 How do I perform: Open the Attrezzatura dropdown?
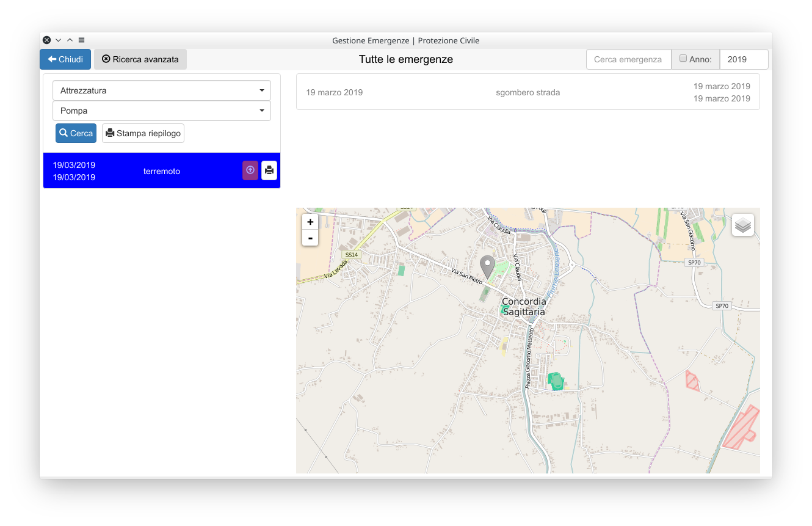pyautogui.click(x=162, y=90)
